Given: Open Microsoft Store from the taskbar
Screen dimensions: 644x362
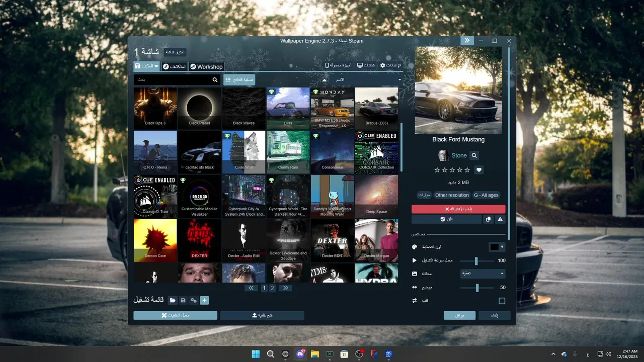Looking at the screenshot, I should 344,354.
